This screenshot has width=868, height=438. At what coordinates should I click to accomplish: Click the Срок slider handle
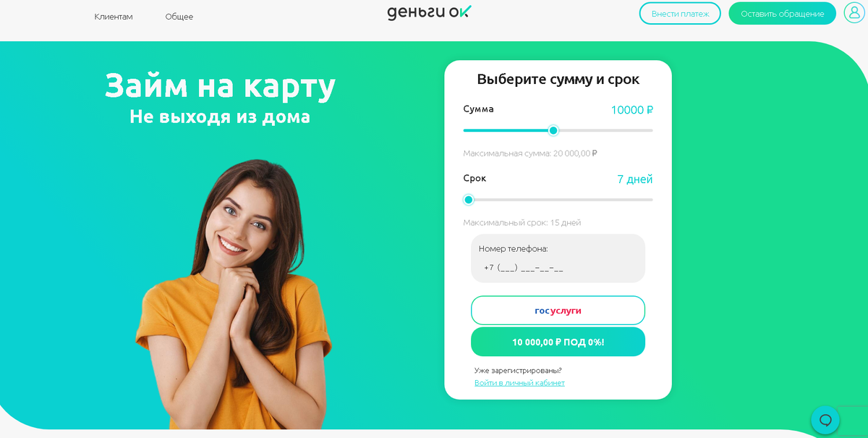click(x=469, y=200)
